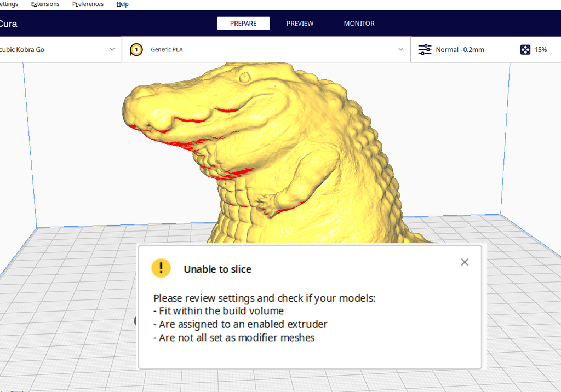
Task: Click the Unable to slice dialog title
Action: tap(218, 269)
